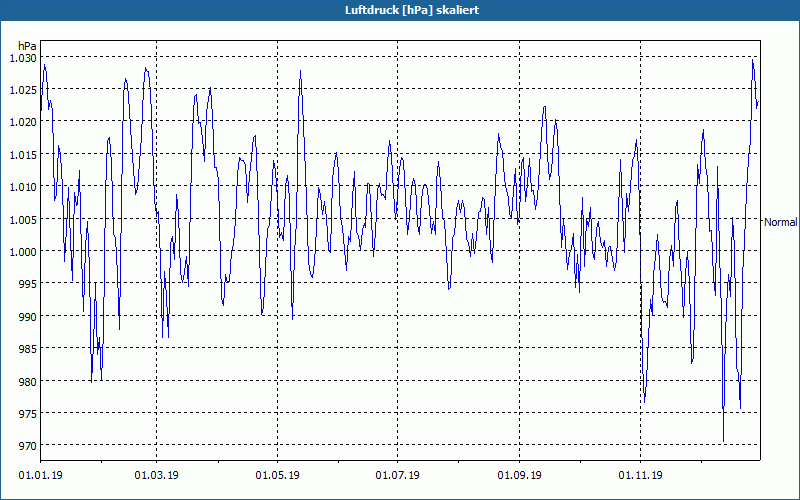The width and height of the screenshot is (800, 500).
Task: Click the 01.11.19 date label
Action: tap(640, 476)
